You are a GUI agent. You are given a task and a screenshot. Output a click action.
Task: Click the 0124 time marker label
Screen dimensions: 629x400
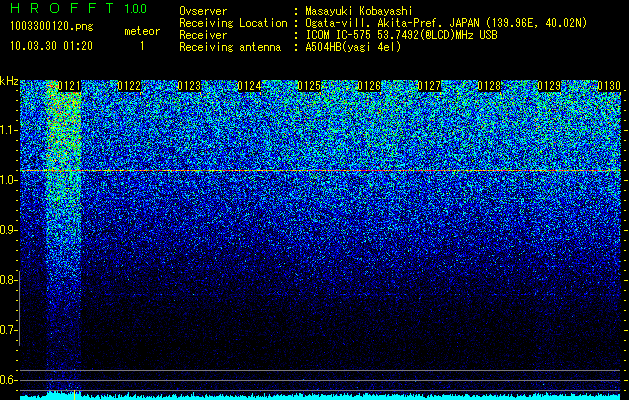point(249,86)
